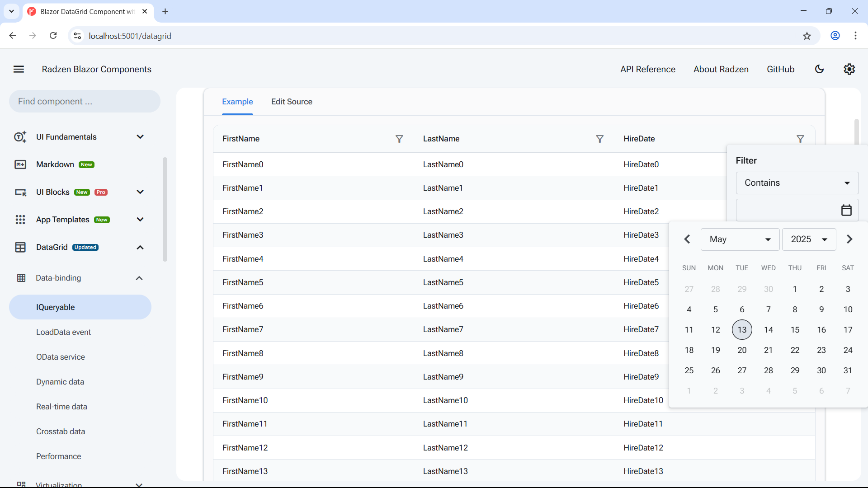
Task: Click the calendar icon in filter input
Action: 846,210
